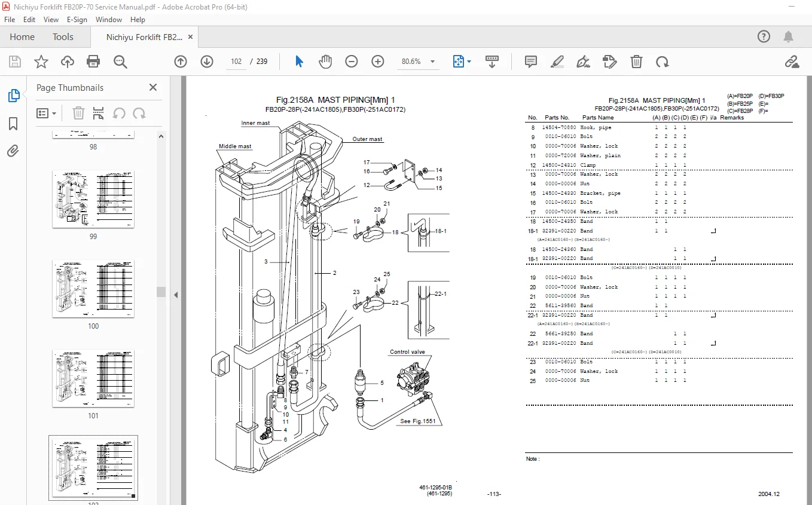Screen dimensions: 812x505
Task: Print the document
Action: click(93, 62)
